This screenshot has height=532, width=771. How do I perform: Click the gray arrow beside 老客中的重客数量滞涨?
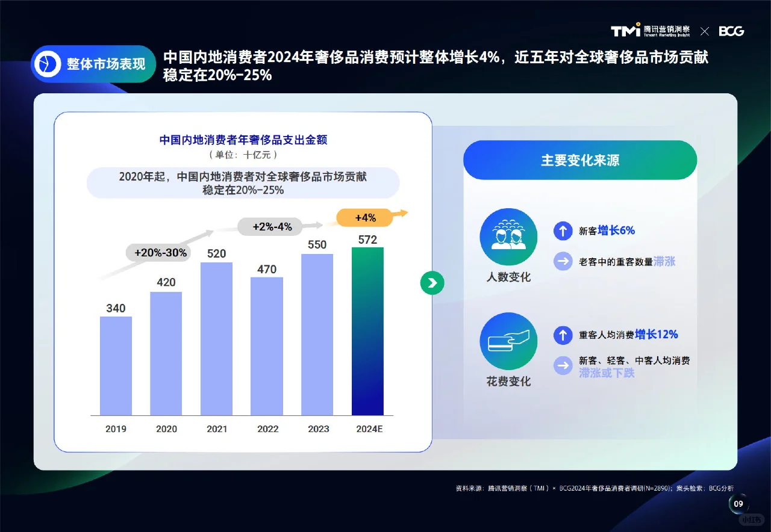tap(563, 261)
